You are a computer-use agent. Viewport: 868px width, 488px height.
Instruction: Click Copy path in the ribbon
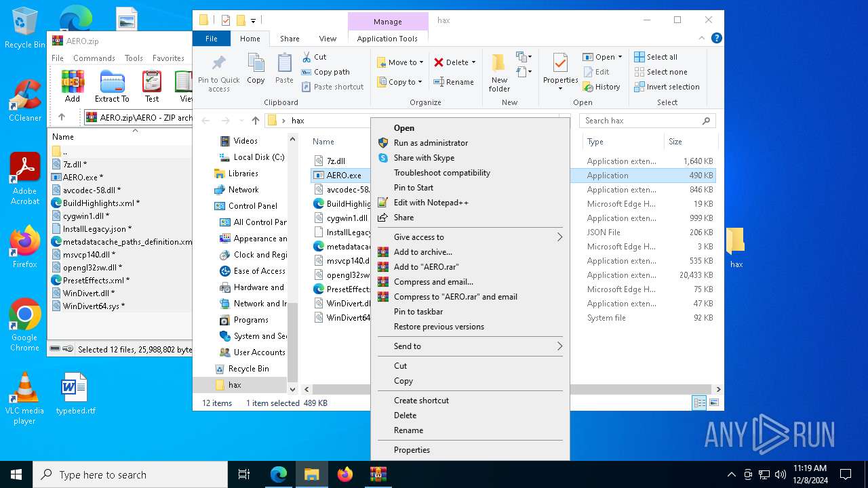325,72
